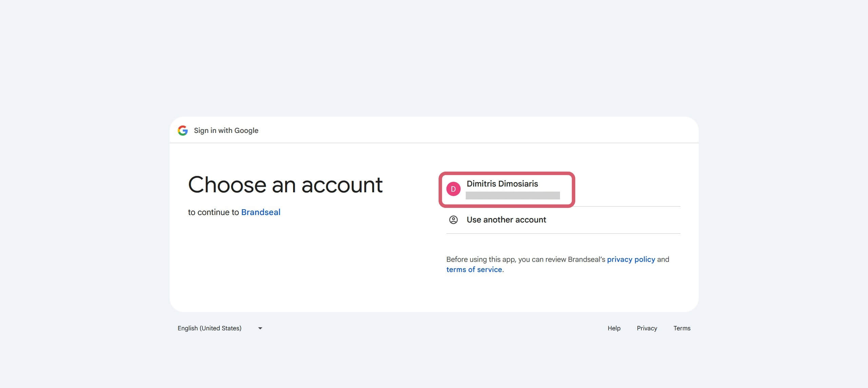
Task: Click the to continue to Brandseal text
Action: (x=234, y=212)
